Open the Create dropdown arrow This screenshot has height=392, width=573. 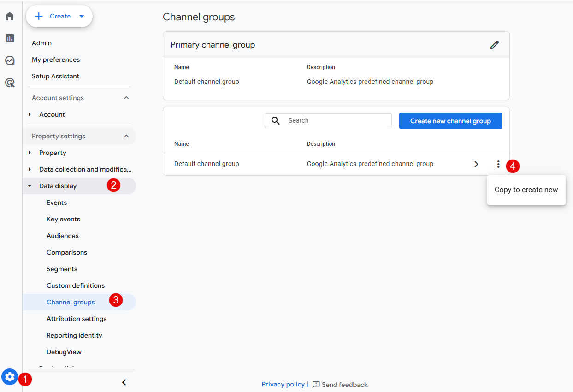click(82, 16)
